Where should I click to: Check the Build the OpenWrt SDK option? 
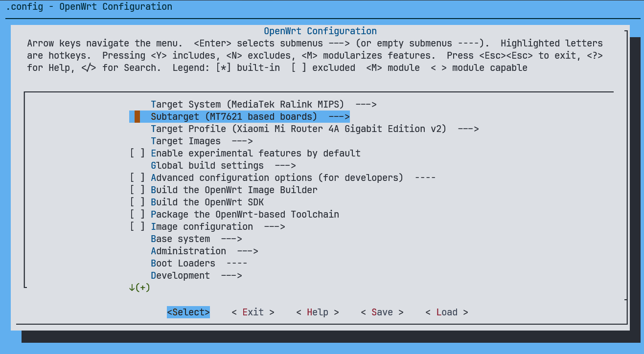click(x=138, y=202)
